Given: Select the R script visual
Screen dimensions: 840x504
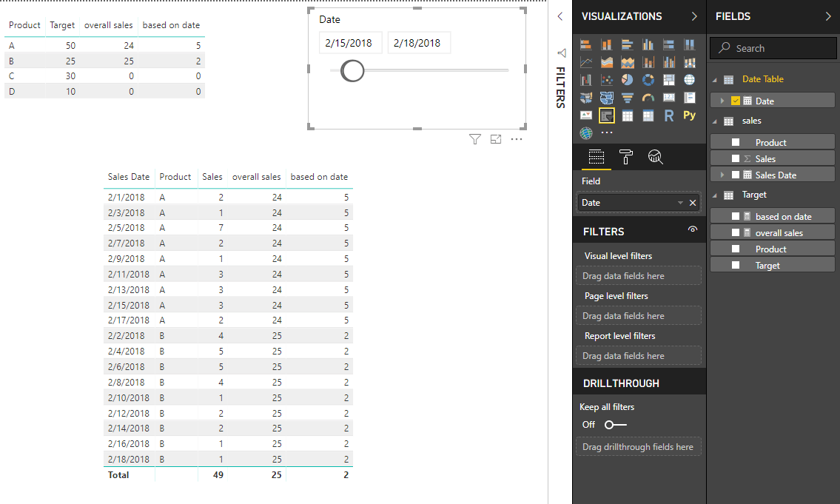Looking at the screenshot, I should pos(668,115).
